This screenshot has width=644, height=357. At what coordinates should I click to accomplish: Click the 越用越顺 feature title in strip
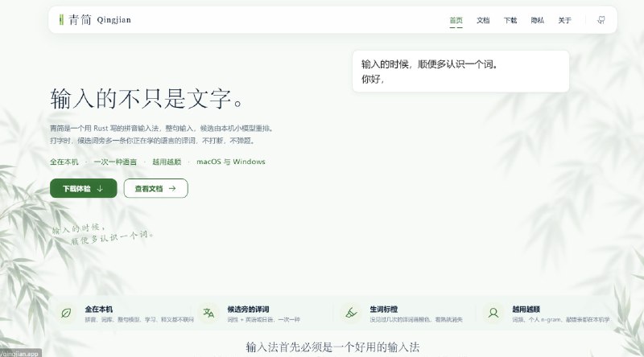point(526,309)
